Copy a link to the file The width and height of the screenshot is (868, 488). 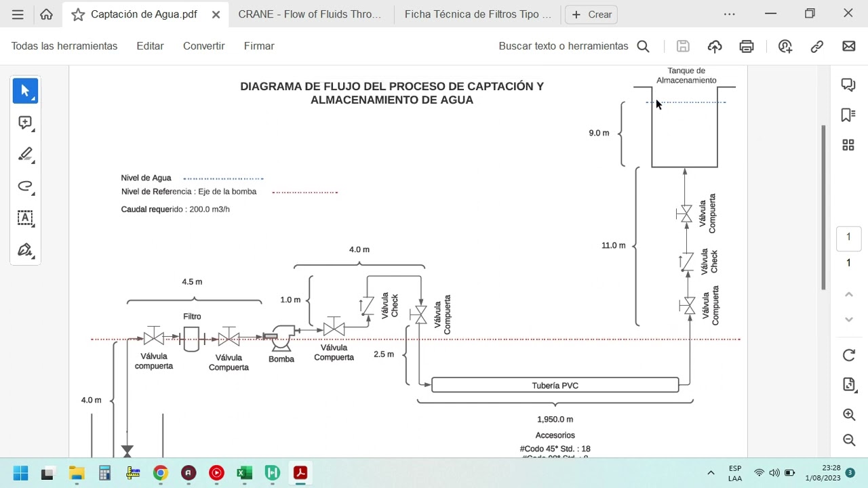pyautogui.click(x=817, y=46)
